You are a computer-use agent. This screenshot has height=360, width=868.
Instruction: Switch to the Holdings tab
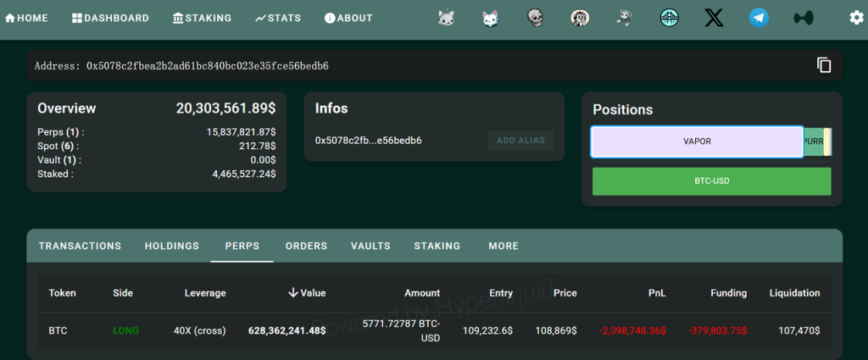[x=171, y=246]
